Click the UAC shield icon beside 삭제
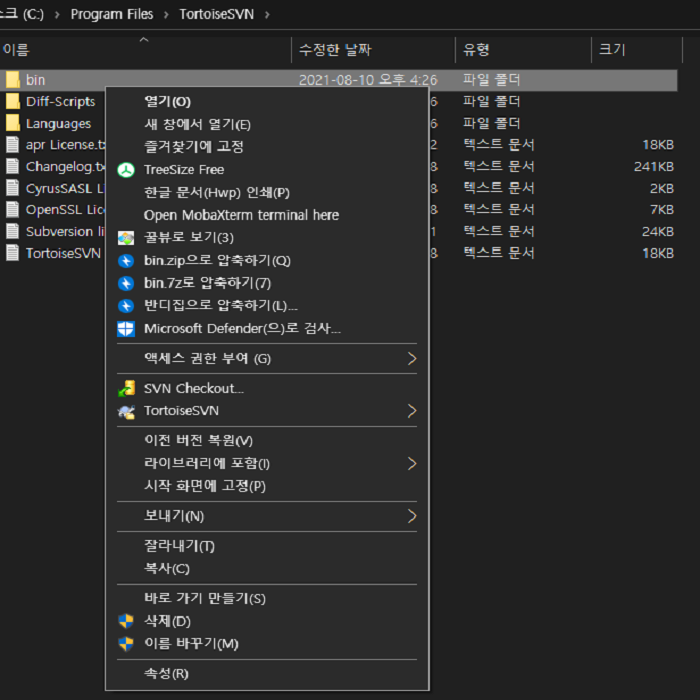This screenshot has width=700, height=700. click(x=126, y=621)
